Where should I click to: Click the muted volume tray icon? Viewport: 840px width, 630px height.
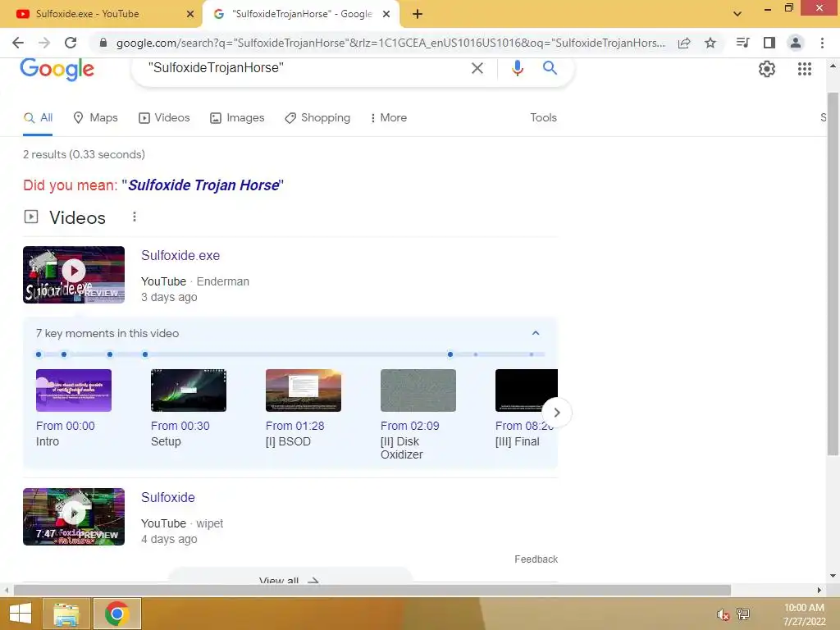pos(724,615)
